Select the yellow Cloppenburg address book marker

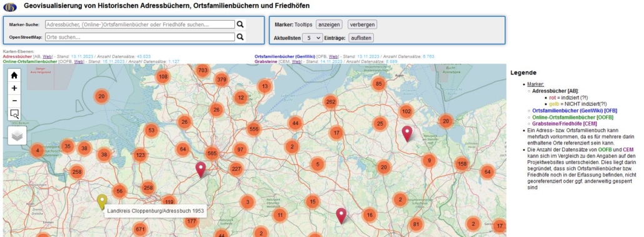tap(102, 202)
